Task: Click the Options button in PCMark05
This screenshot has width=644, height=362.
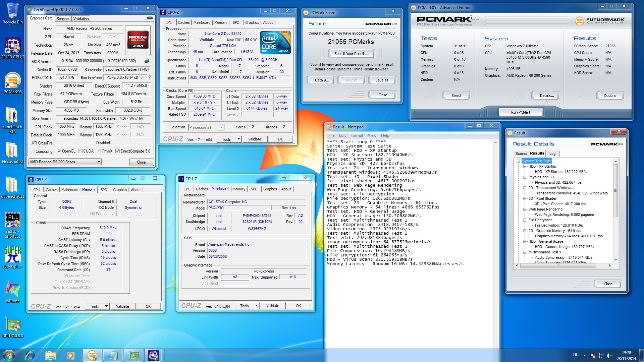Action: (x=611, y=96)
